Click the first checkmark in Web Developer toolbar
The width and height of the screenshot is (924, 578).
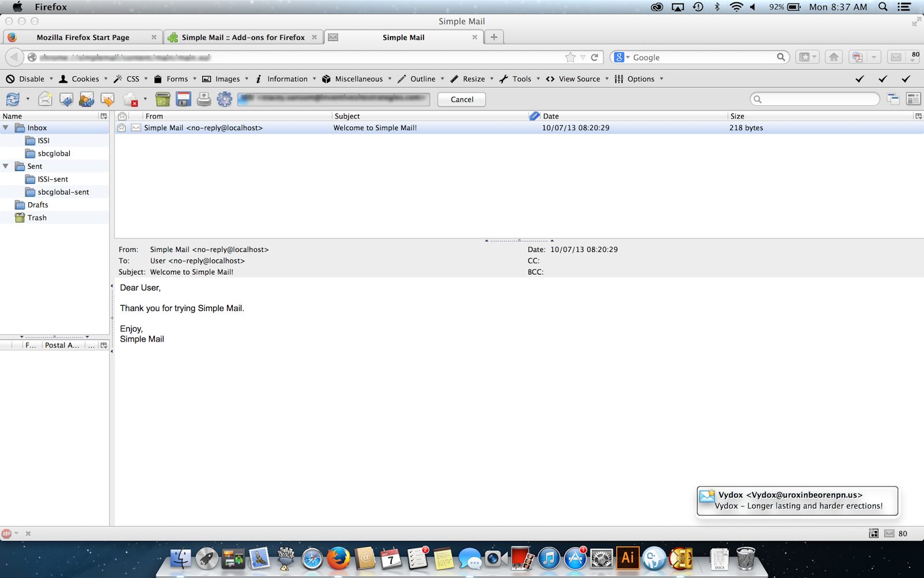[x=860, y=79]
